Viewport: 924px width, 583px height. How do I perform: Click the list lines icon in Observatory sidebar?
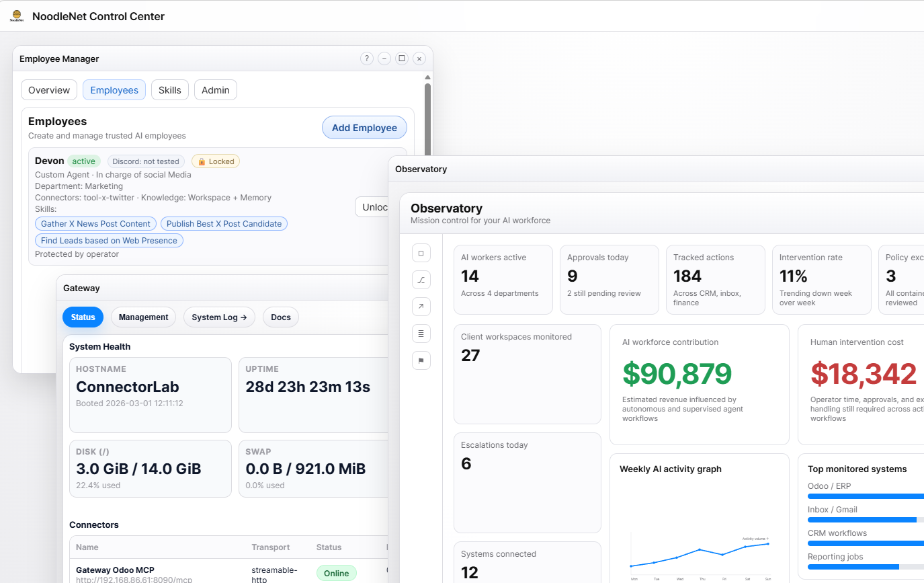pyautogui.click(x=421, y=334)
